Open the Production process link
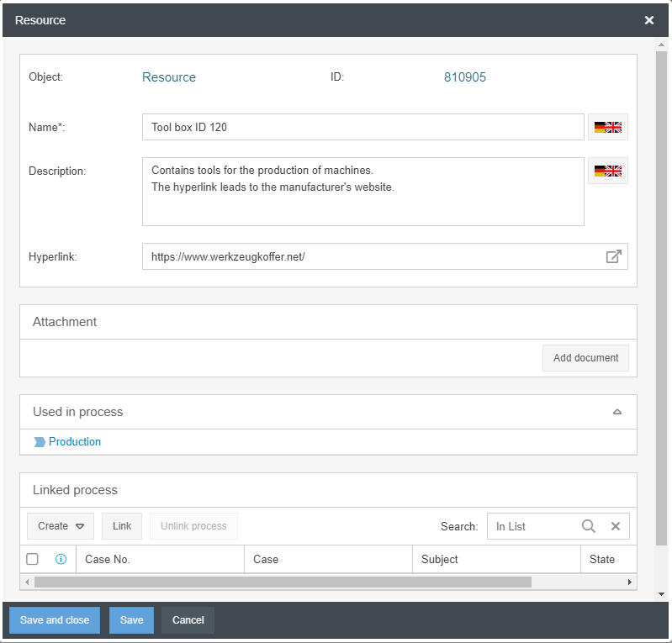 [x=75, y=442]
